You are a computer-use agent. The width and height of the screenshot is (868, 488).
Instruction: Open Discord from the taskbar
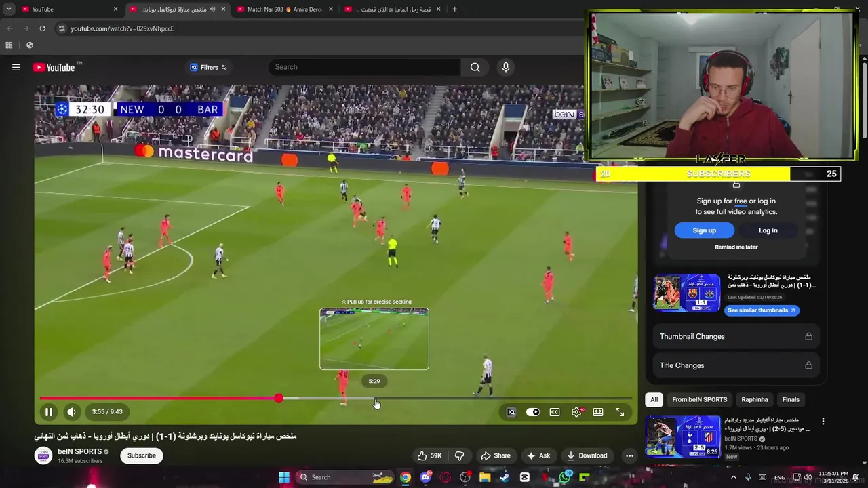coord(425,477)
